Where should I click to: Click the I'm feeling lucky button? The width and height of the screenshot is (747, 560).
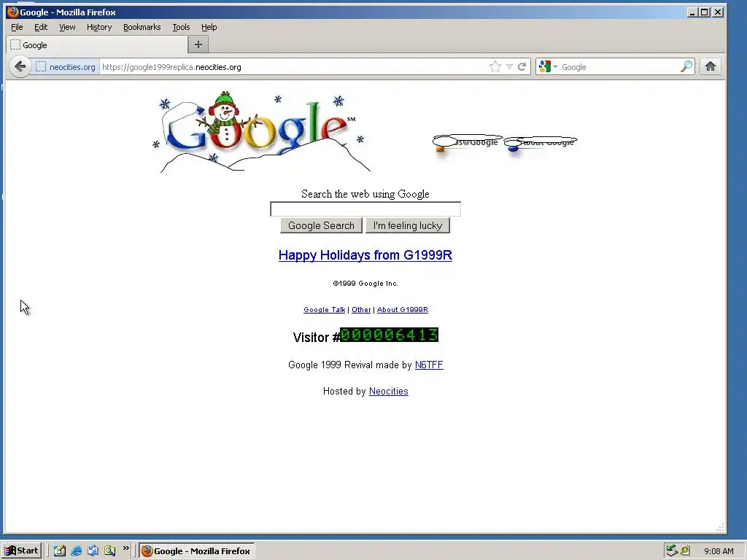pos(408,225)
